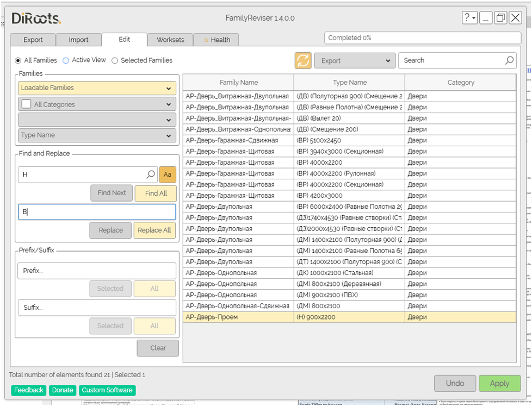Click the Completed 0% progress bar
The height and width of the screenshot is (406, 532).
(x=423, y=38)
